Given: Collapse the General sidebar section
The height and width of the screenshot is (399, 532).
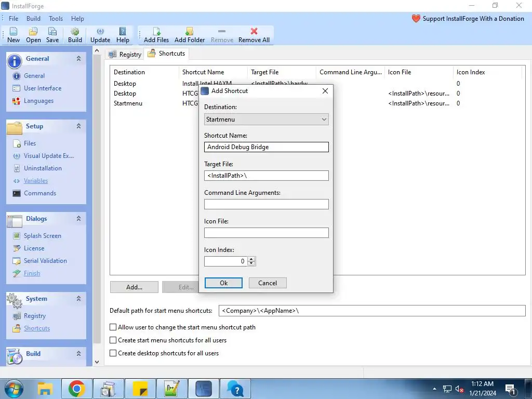Looking at the screenshot, I should (79, 58).
